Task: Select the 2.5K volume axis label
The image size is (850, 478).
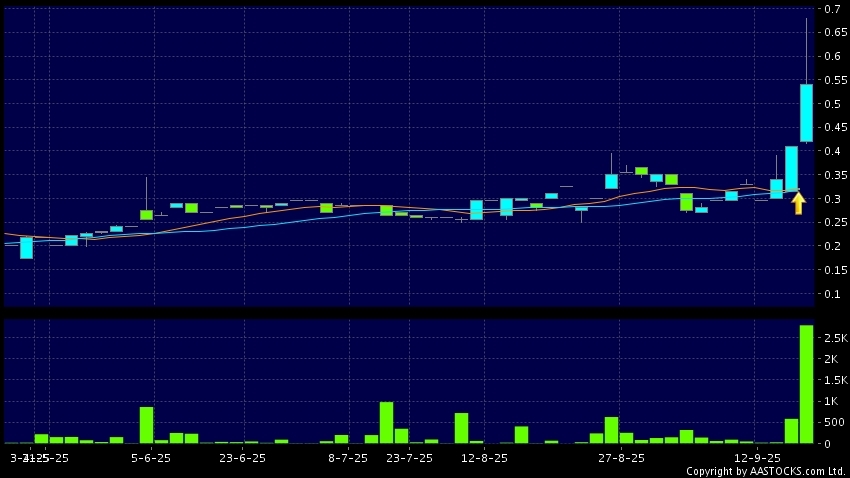Action: tap(832, 339)
